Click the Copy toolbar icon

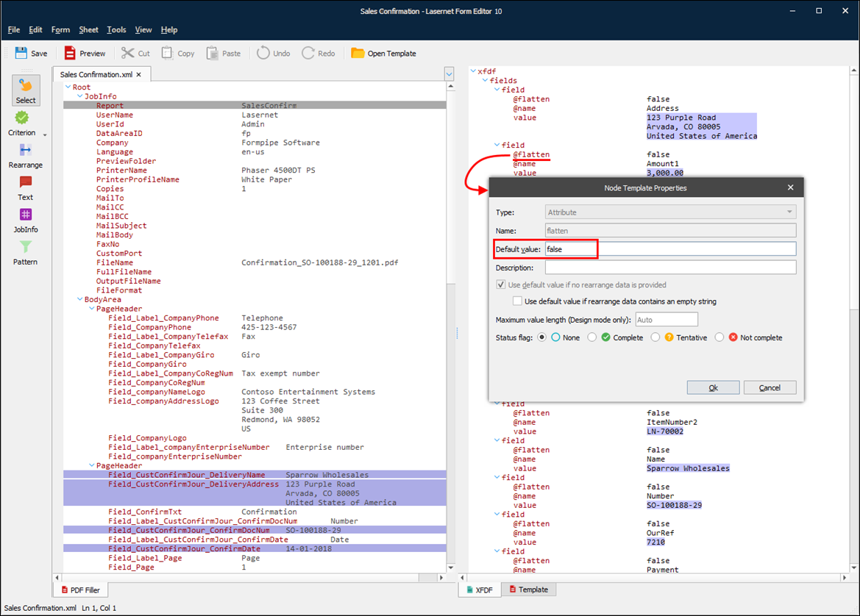(167, 53)
